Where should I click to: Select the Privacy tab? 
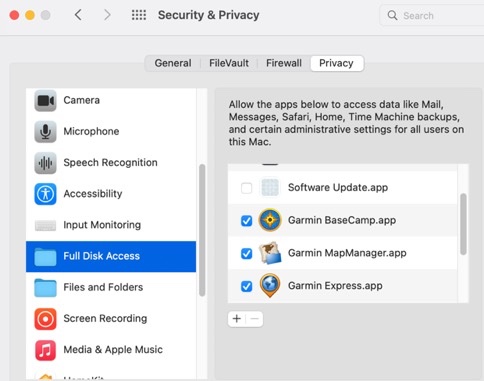pyautogui.click(x=336, y=63)
